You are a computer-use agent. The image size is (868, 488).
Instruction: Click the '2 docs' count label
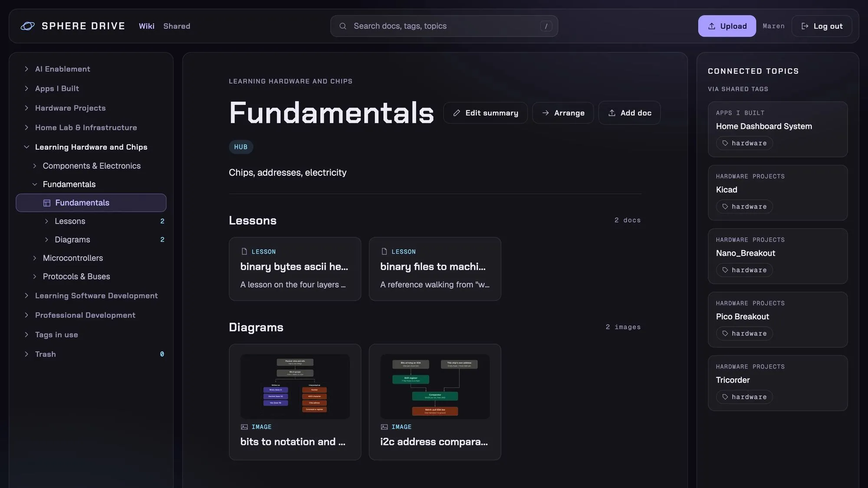[627, 220]
